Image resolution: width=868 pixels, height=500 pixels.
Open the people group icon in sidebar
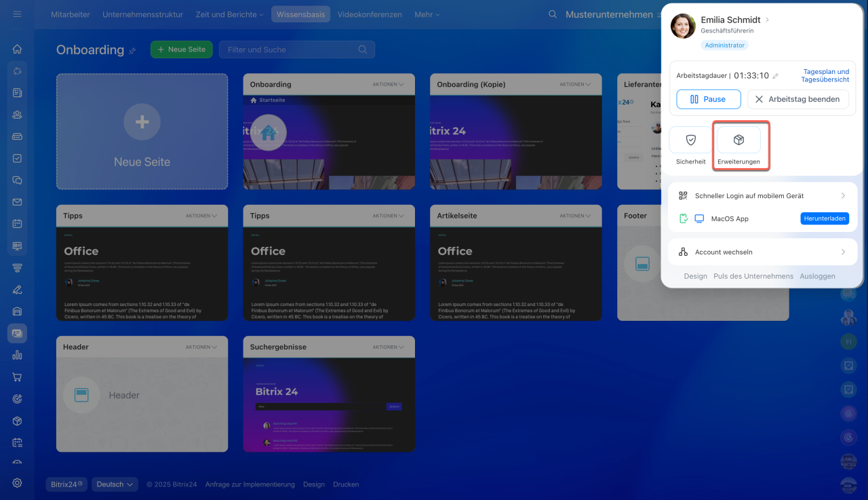(17, 115)
